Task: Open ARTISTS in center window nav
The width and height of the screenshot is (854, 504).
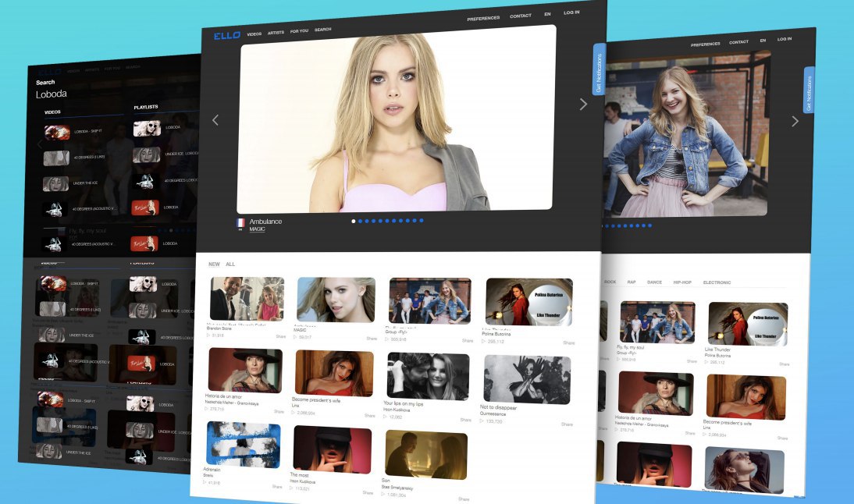Action: pos(276,33)
